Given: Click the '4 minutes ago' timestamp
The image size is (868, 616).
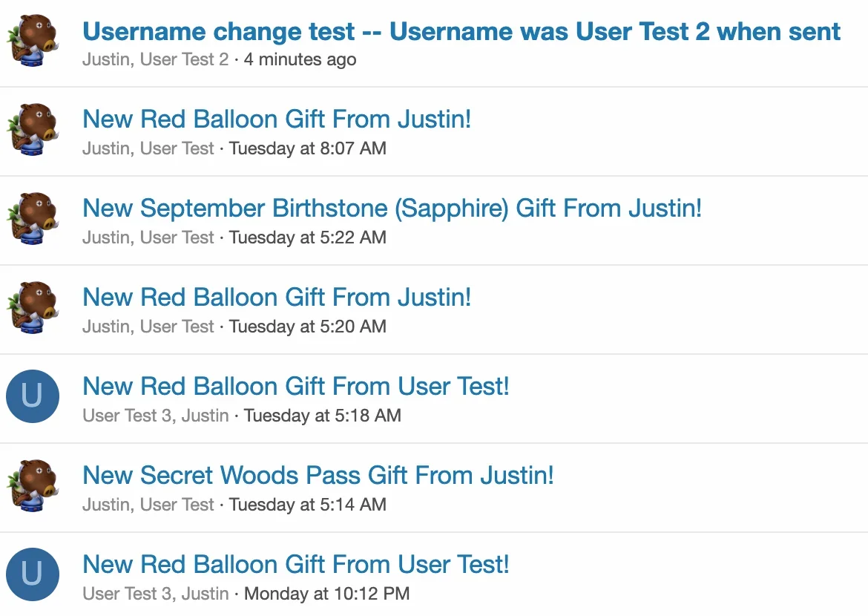Looking at the screenshot, I should pos(300,59).
